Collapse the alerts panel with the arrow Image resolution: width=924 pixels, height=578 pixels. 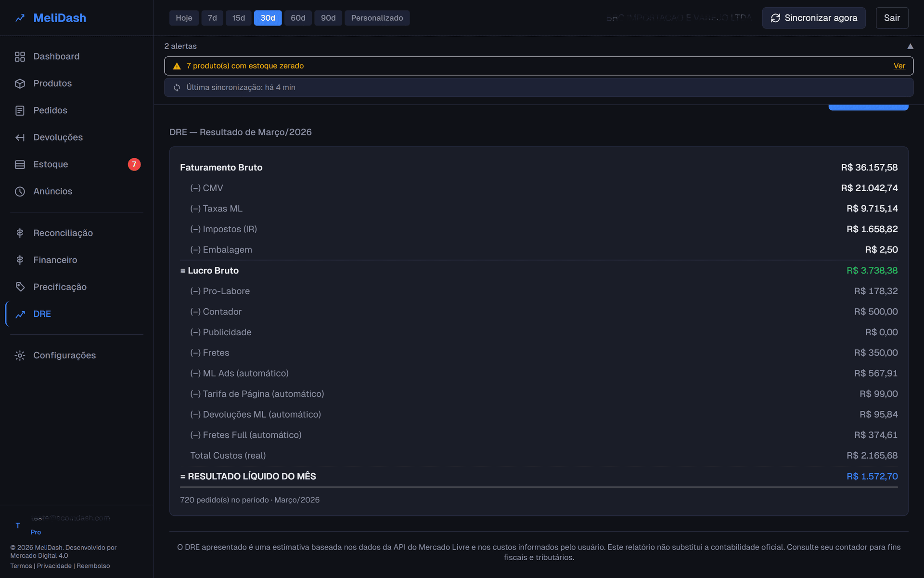pos(911,46)
